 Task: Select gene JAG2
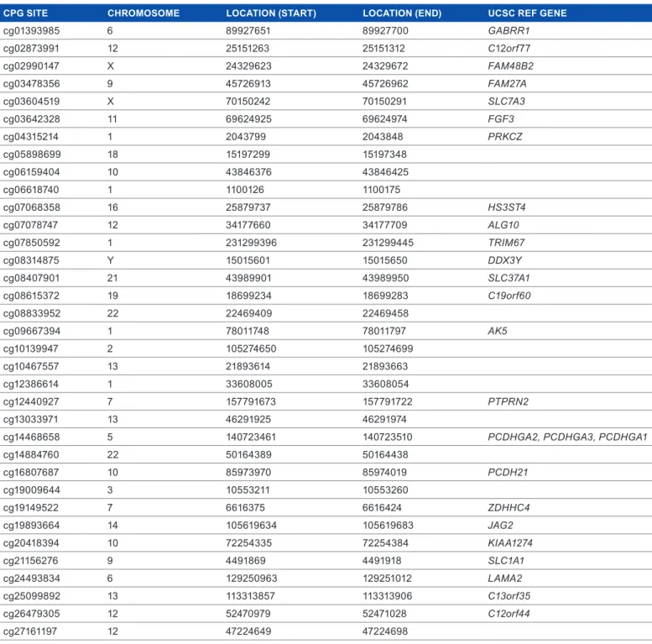pos(501,526)
